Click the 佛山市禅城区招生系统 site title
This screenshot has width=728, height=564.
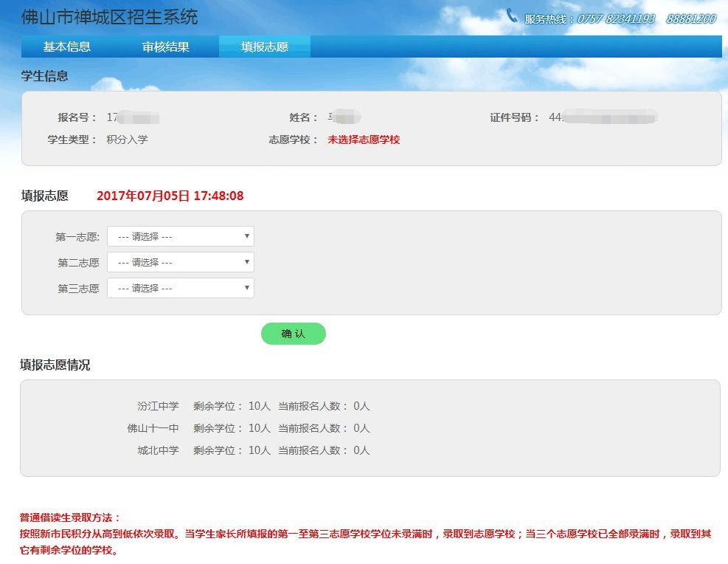(x=110, y=17)
